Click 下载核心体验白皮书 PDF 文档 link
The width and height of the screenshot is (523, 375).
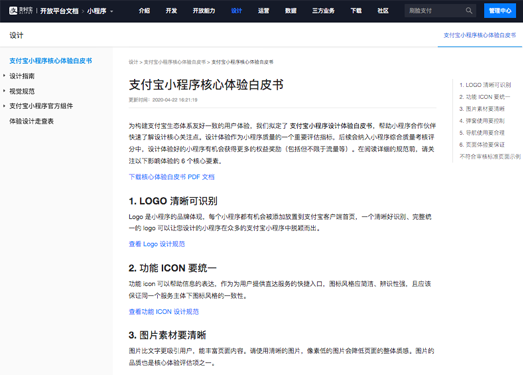(x=171, y=177)
